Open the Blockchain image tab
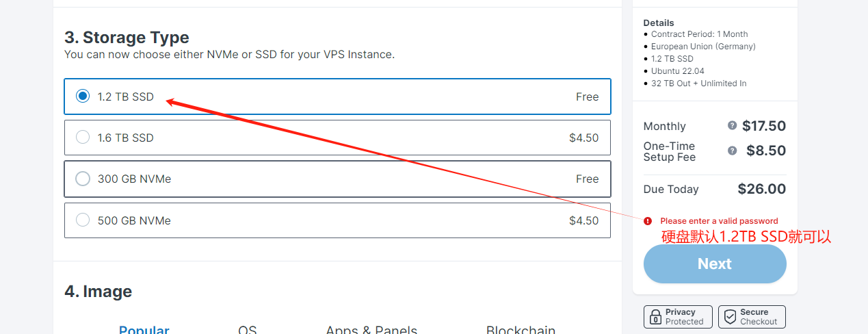The image size is (868, 334). tap(521, 330)
